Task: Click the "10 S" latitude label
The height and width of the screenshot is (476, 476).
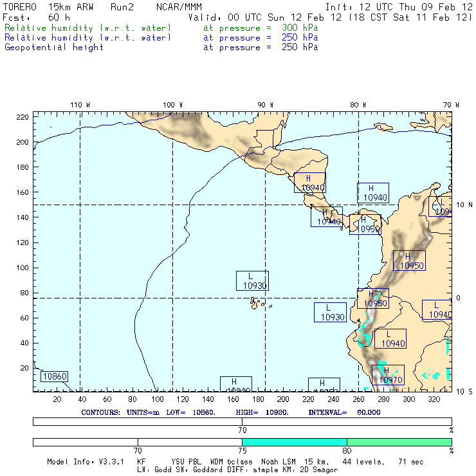Action: pos(464,392)
